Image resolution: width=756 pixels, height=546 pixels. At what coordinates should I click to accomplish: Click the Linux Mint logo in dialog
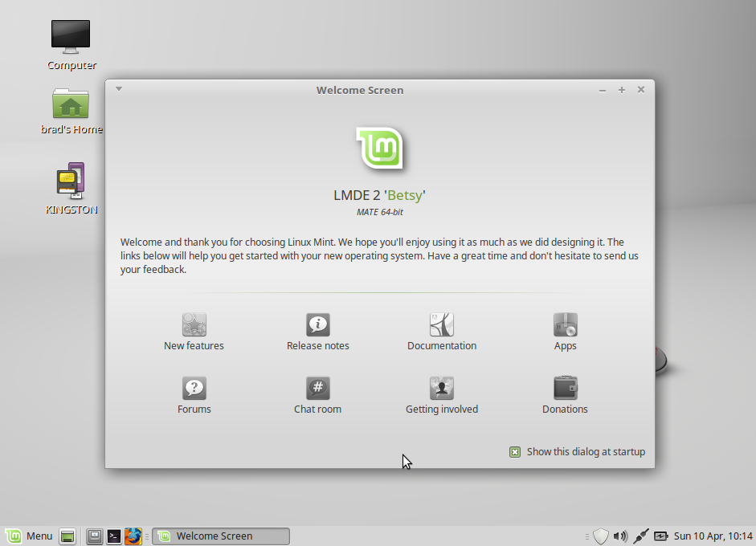click(380, 148)
